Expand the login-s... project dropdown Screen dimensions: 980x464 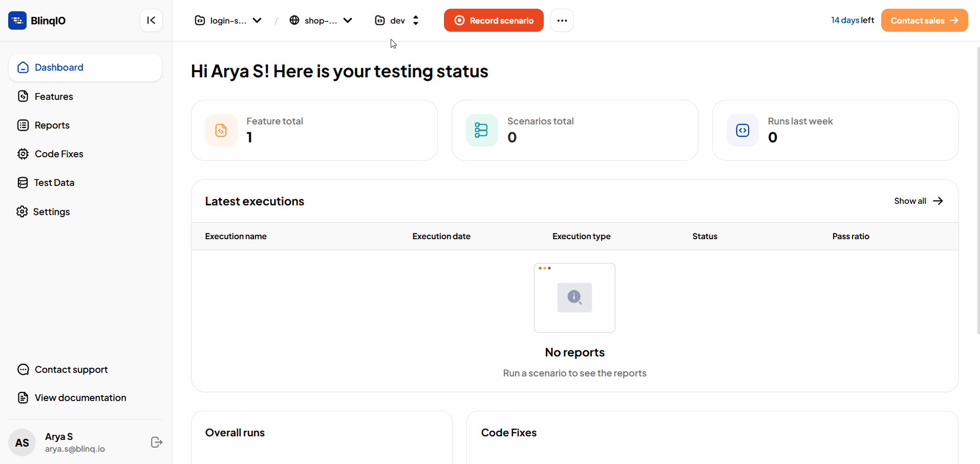(x=228, y=20)
